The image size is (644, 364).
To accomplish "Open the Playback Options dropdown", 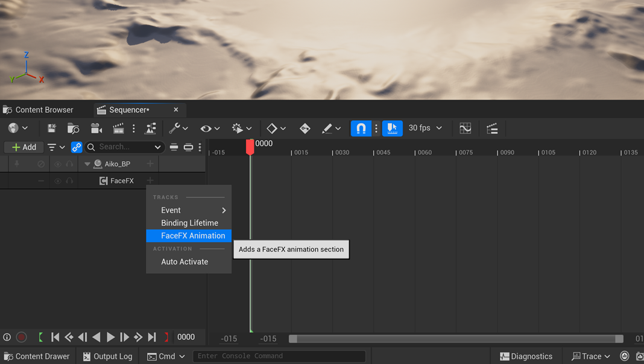I will coord(241,129).
